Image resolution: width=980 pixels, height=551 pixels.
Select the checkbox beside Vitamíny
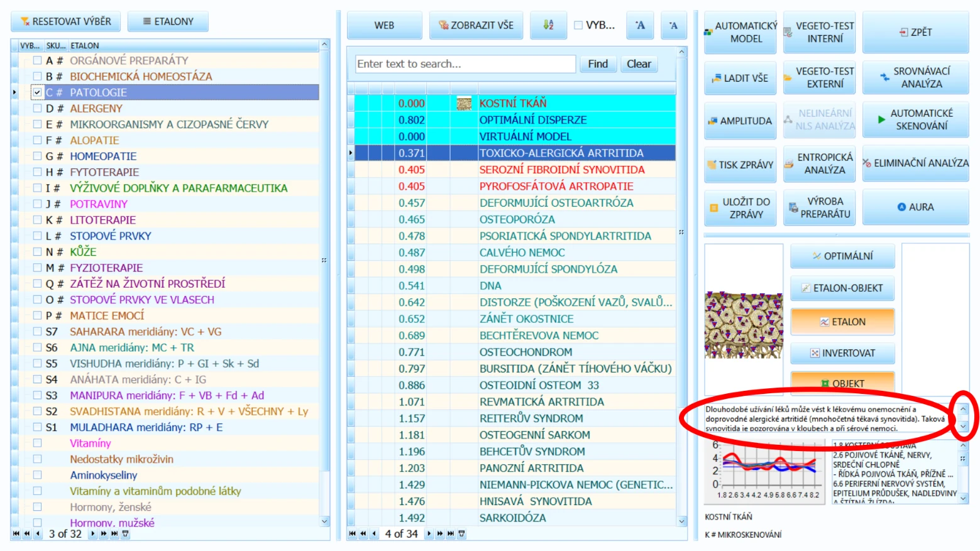(38, 443)
